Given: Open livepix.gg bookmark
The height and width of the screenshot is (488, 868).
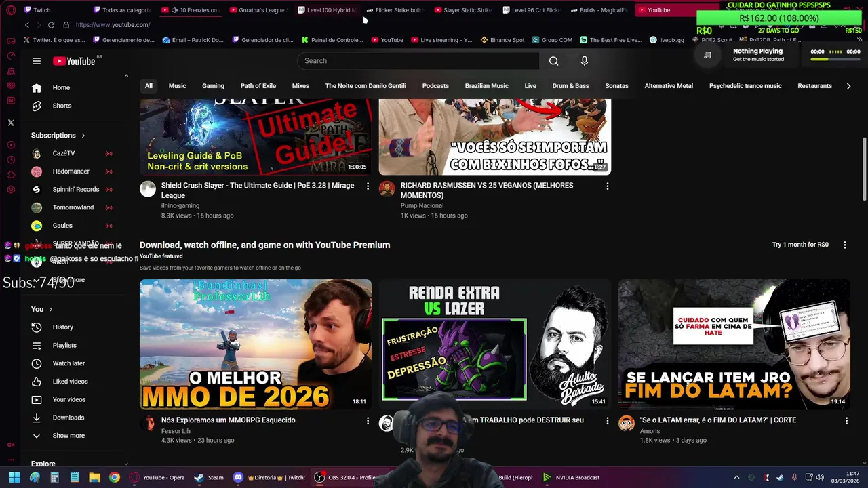Looking at the screenshot, I should point(667,40).
